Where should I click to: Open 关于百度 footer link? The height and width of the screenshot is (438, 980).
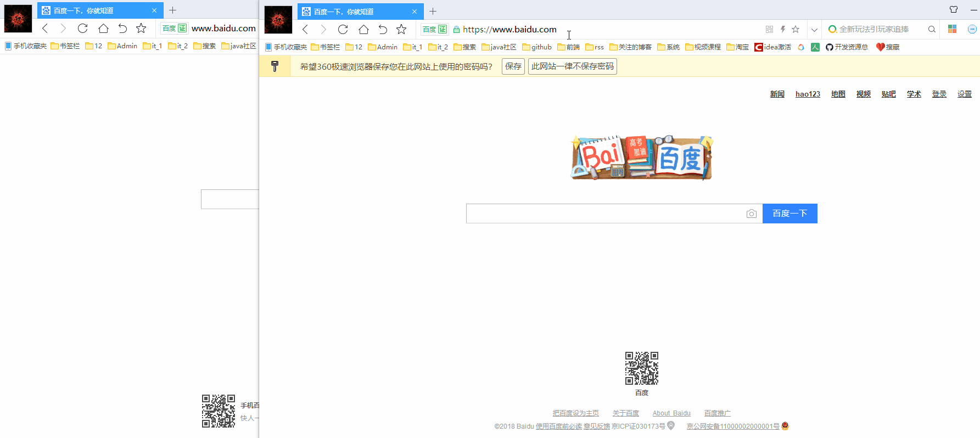tap(626, 413)
